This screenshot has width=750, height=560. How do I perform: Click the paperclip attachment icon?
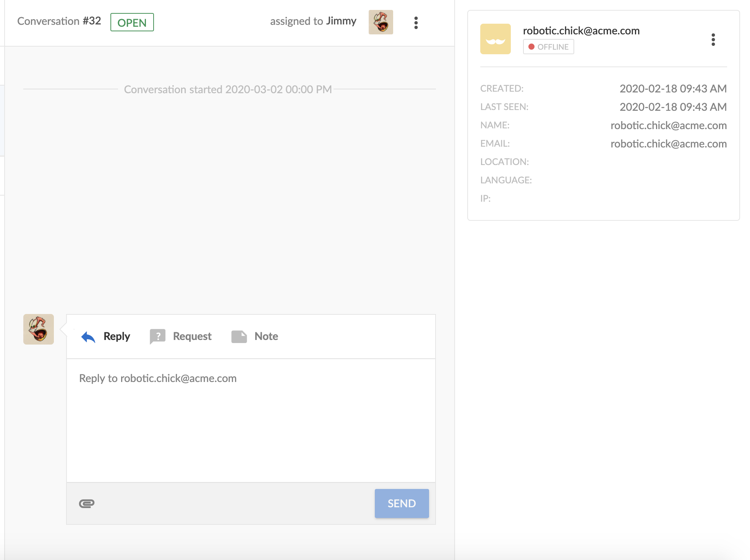click(x=87, y=503)
